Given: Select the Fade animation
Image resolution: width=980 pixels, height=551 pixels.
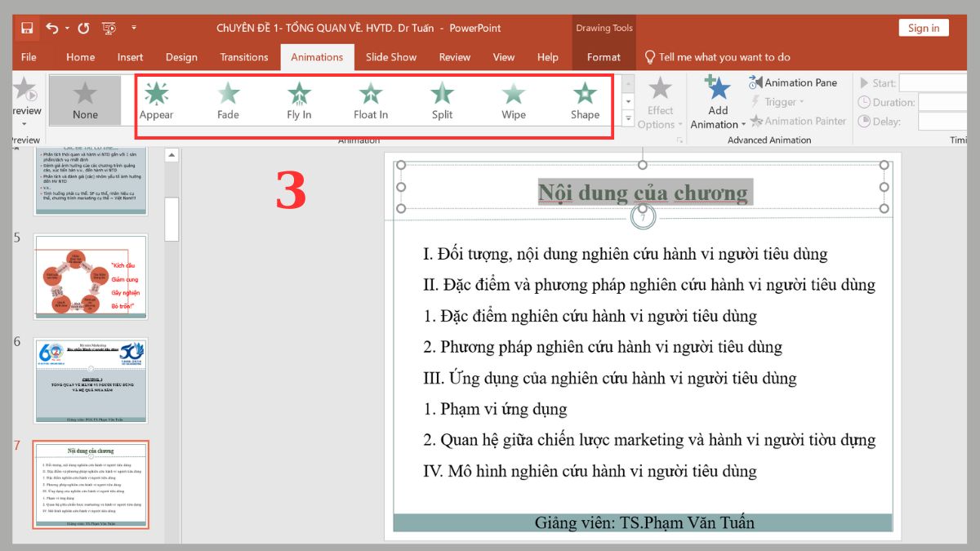Looking at the screenshot, I should tap(227, 98).
